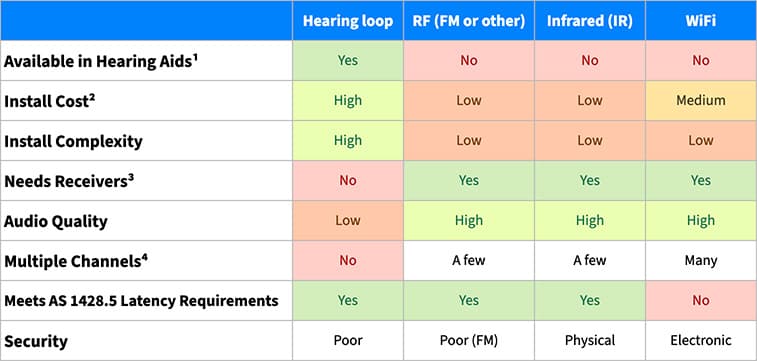Click Meets AS 1428.5 Latency Requirements label
The width and height of the screenshot is (757, 361).
pos(141,301)
